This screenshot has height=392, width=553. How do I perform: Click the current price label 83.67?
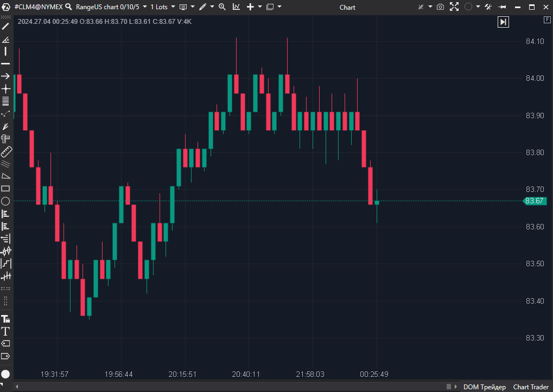click(534, 201)
